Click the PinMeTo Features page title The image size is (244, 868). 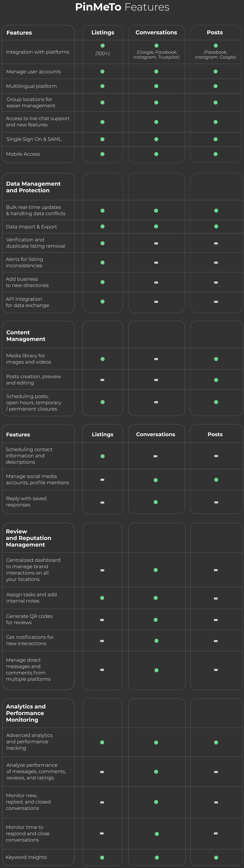click(x=122, y=7)
